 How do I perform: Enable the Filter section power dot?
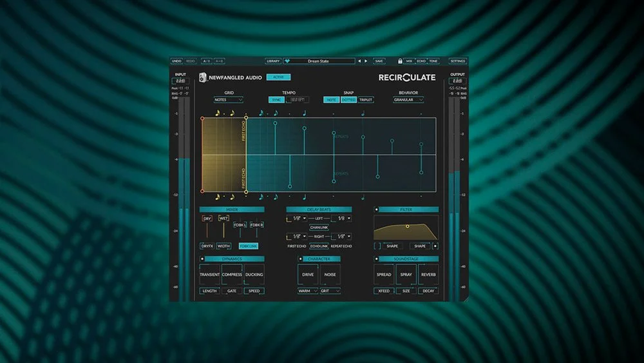pyautogui.click(x=376, y=210)
